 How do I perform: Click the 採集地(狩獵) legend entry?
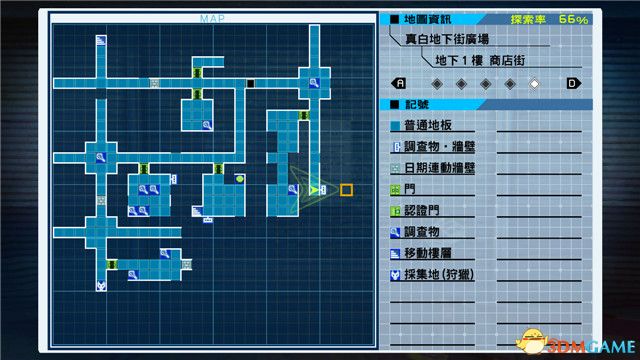pos(433,274)
